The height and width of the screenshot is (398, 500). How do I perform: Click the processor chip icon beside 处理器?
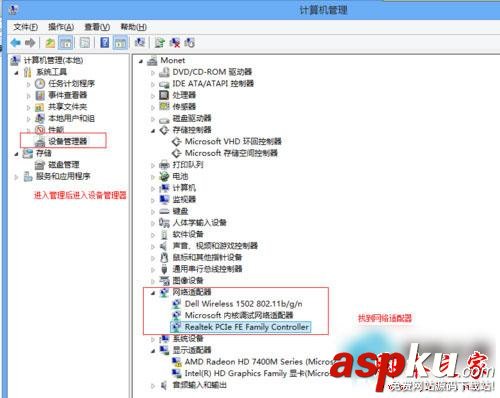click(x=164, y=95)
